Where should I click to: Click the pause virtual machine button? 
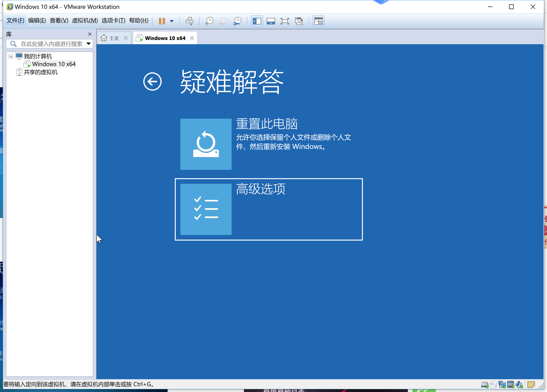point(162,21)
